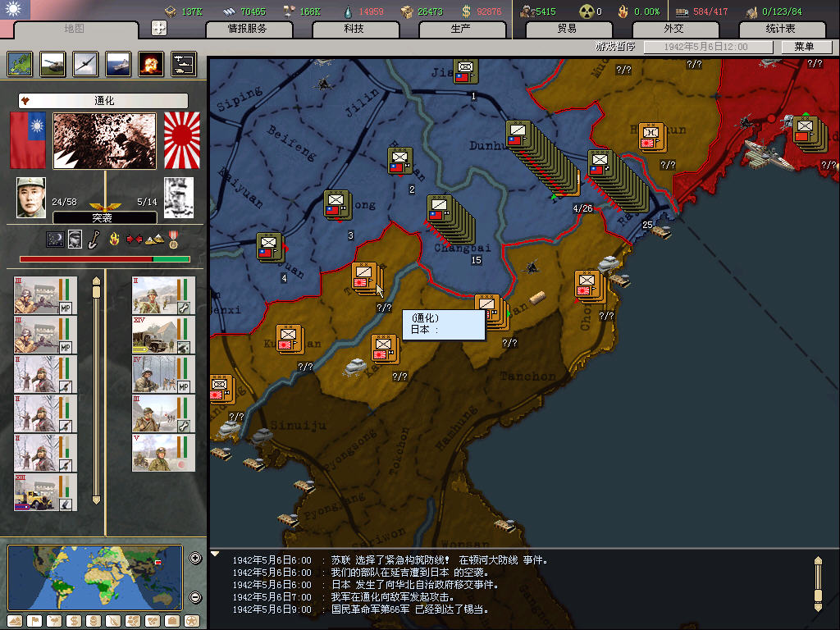The height and width of the screenshot is (630, 840).
Task: Toggle the political flag map mode
Action: 34,620
